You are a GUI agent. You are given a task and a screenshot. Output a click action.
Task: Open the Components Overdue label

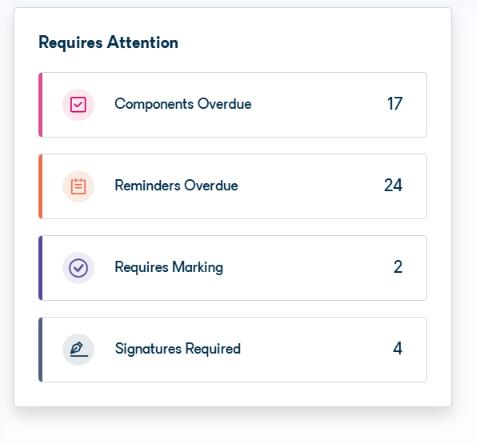coord(183,104)
